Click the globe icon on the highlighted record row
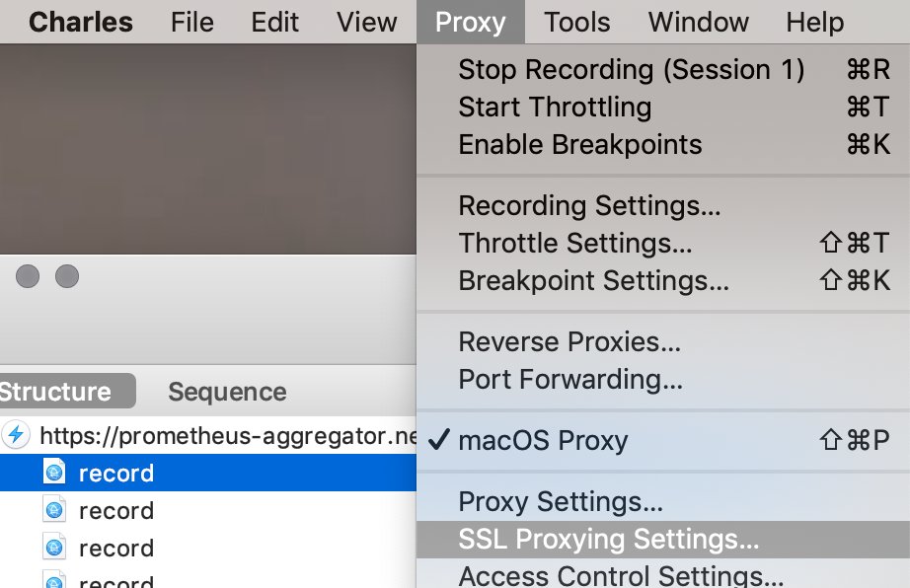The height and width of the screenshot is (588, 910). 54,472
